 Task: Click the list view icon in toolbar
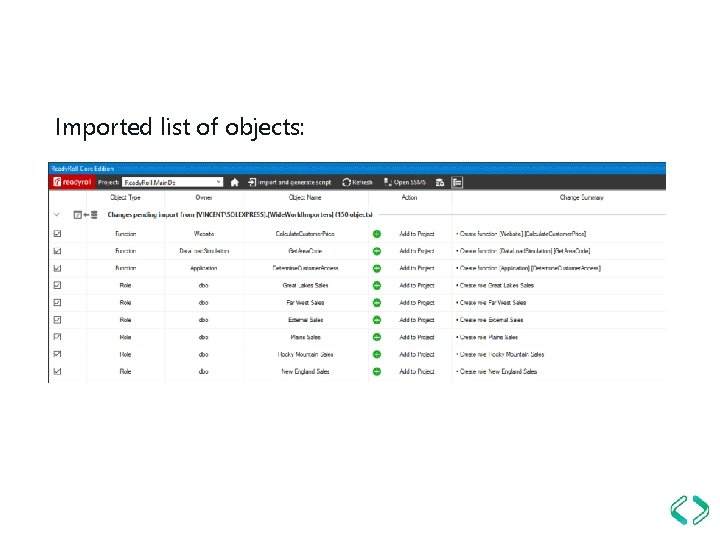(457, 182)
